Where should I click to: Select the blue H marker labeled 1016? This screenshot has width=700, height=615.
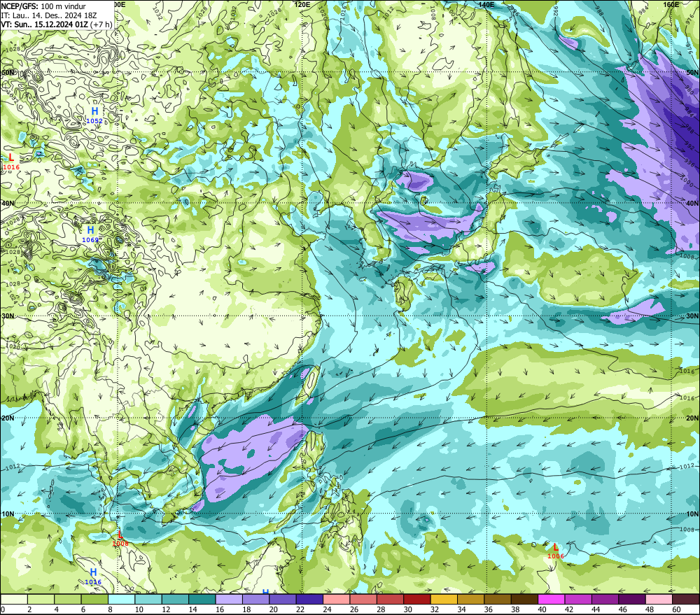pos(93,572)
